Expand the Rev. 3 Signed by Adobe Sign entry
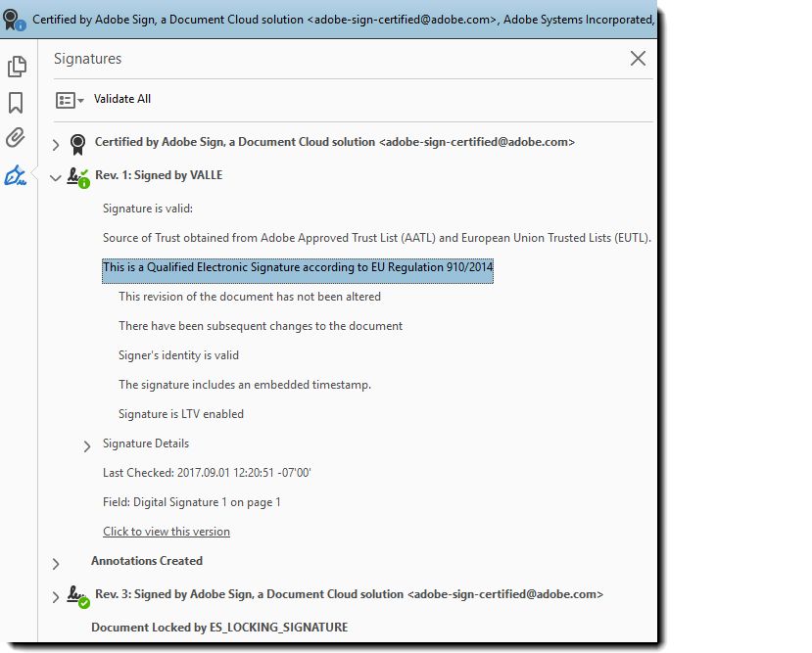Image resolution: width=812 pixels, height=653 pixels. tap(56, 597)
